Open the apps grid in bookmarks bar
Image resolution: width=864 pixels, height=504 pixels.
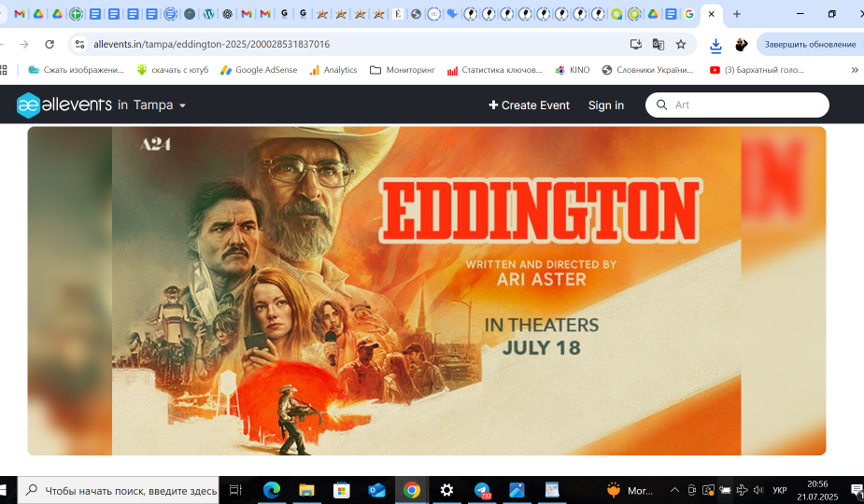(x=4, y=70)
